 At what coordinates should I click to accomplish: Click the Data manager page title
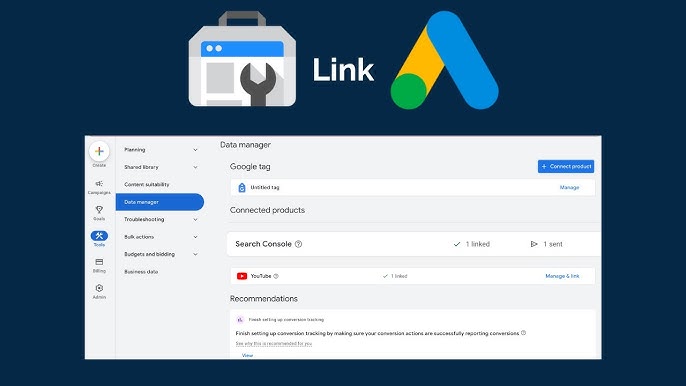[245, 145]
